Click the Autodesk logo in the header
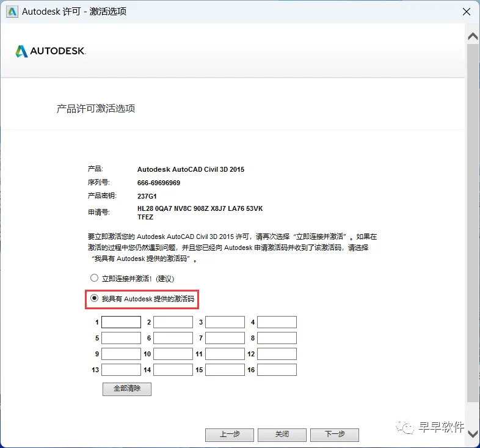The image size is (480, 448). 51,51
